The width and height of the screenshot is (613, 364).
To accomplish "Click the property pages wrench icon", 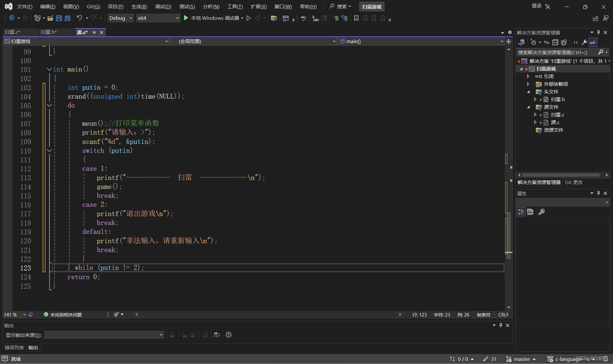I will pyautogui.click(x=541, y=212).
